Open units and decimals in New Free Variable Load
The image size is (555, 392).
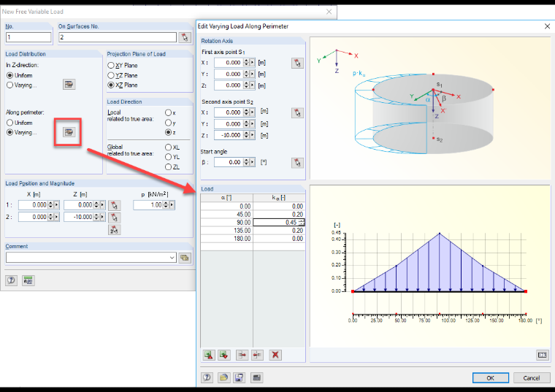click(x=28, y=280)
